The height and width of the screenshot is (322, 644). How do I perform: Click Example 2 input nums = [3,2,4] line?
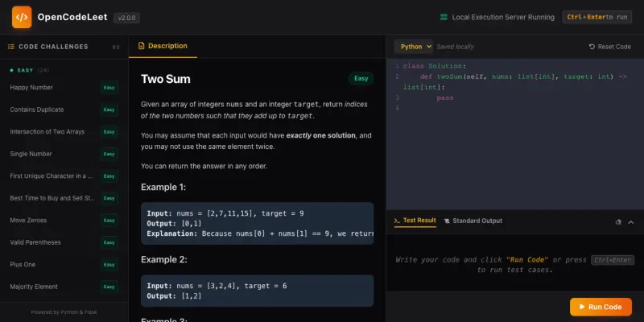(x=217, y=286)
